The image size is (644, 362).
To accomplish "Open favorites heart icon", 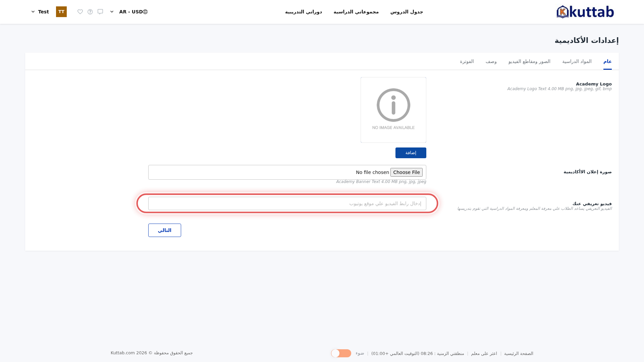I will coord(80,12).
